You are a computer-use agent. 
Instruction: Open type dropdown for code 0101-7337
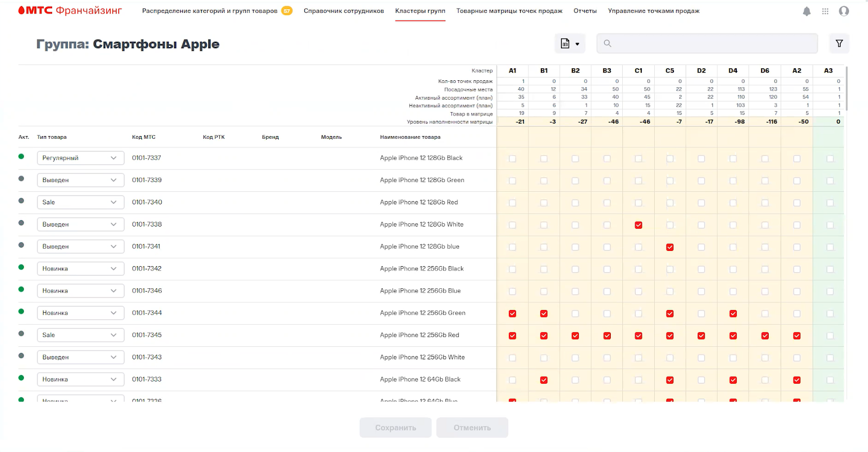click(x=80, y=158)
